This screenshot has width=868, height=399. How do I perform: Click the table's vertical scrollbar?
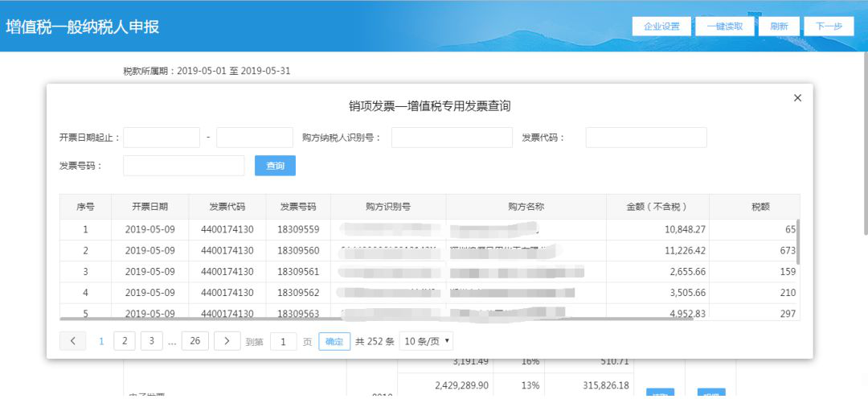tap(798, 241)
